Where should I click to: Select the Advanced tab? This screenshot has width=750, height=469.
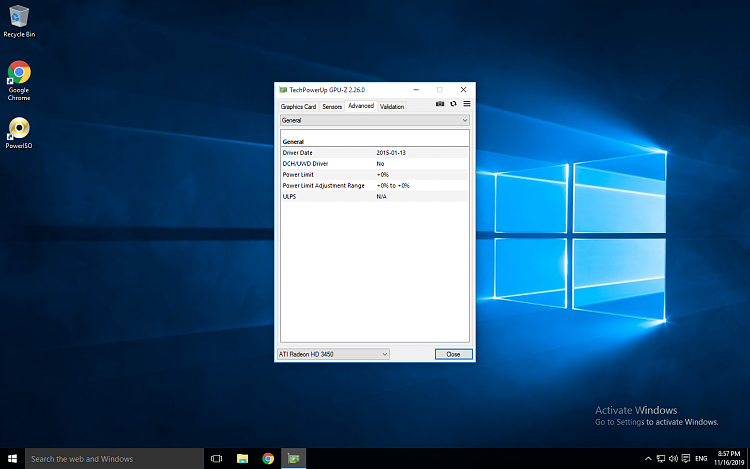point(361,106)
